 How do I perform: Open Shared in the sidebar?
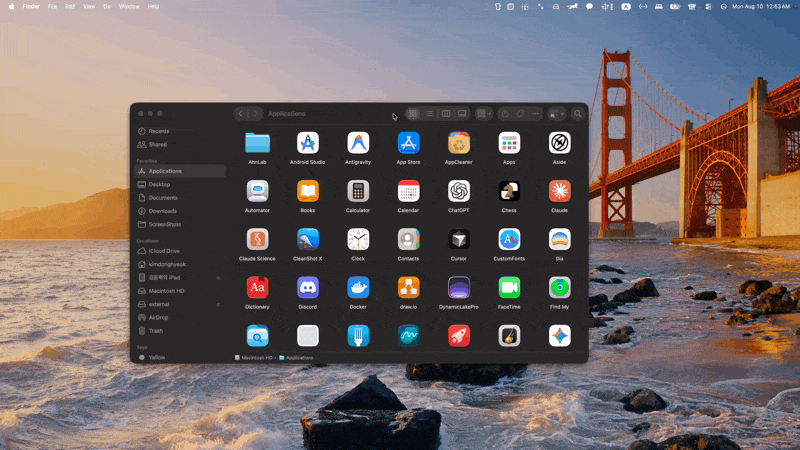[x=180, y=144]
